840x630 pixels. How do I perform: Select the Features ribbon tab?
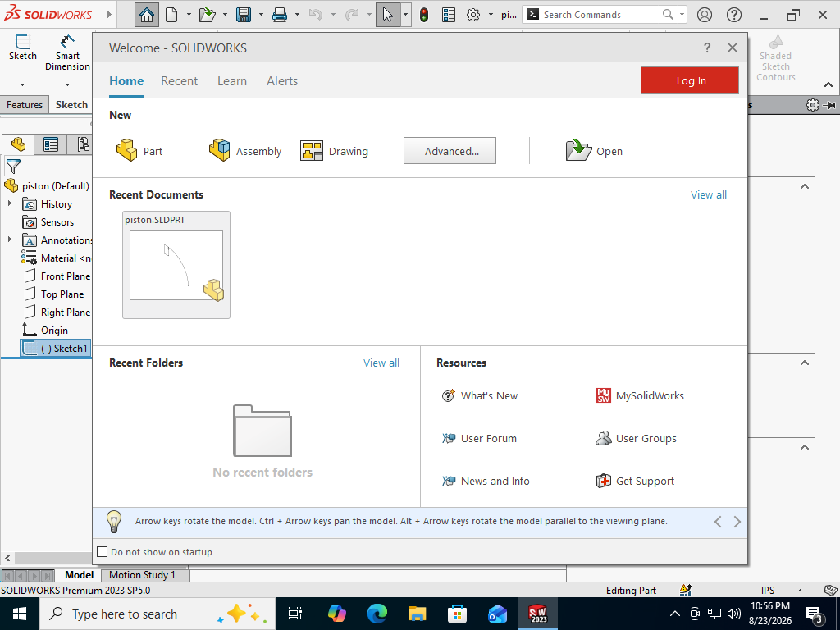tap(25, 104)
